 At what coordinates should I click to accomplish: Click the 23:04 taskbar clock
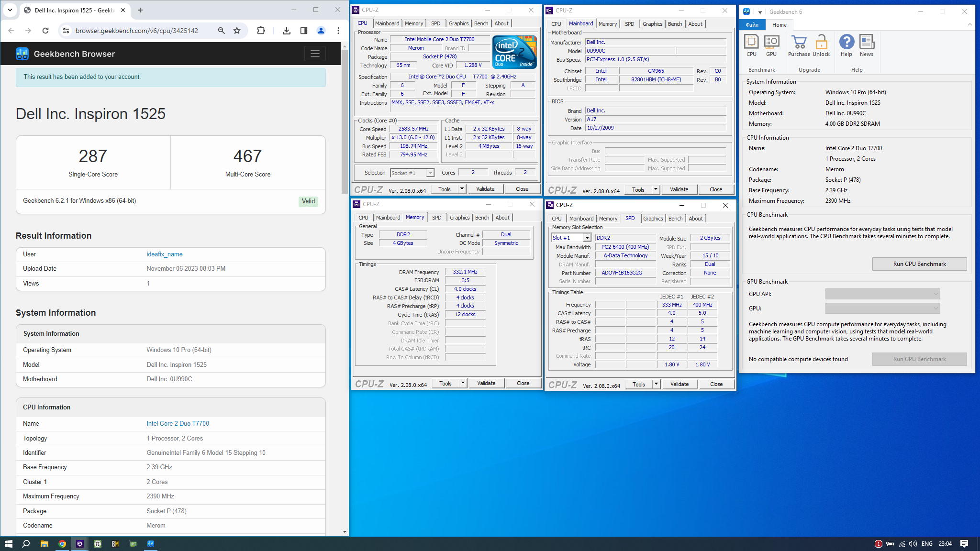[x=945, y=544]
